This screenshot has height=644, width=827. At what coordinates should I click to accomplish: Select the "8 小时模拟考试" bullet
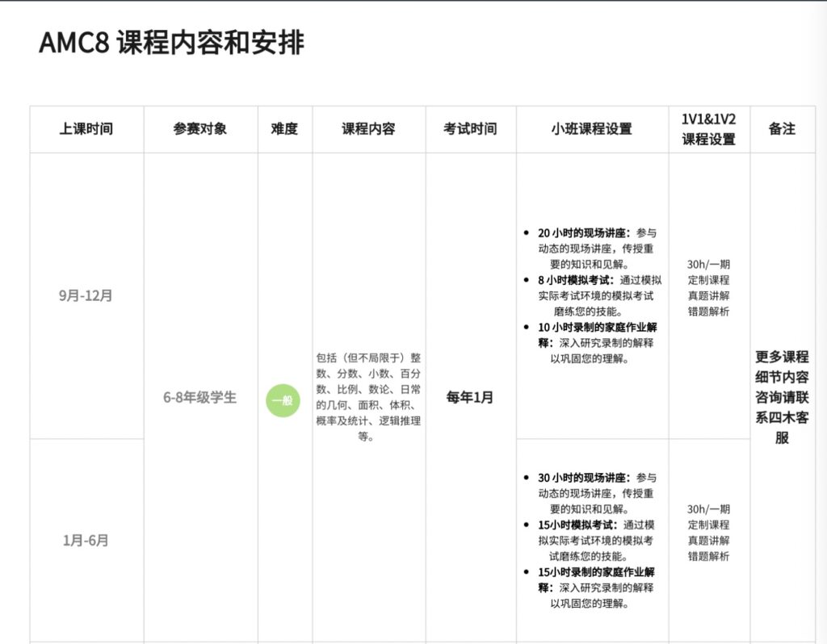(x=592, y=295)
